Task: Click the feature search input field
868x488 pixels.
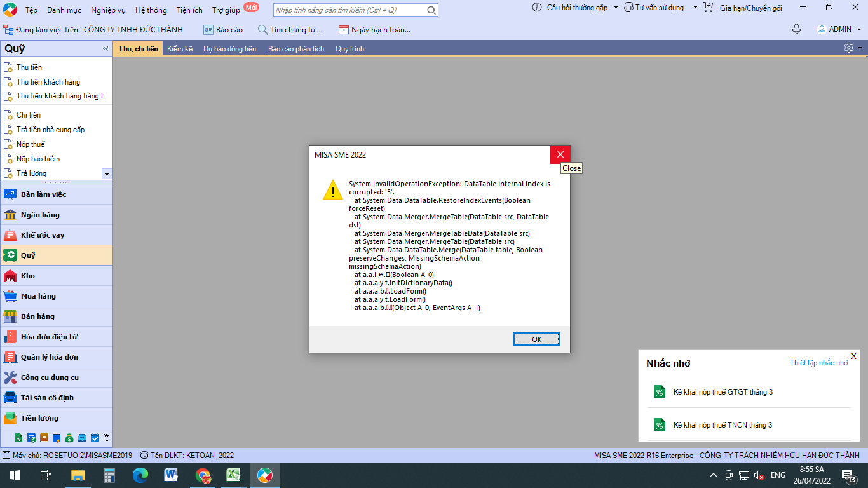Action: coord(349,10)
